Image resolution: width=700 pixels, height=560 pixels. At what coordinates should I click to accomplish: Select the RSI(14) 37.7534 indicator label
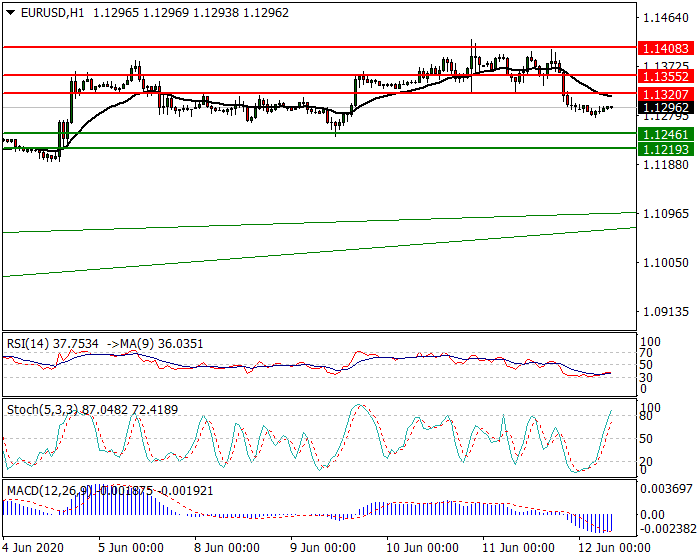point(53,344)
